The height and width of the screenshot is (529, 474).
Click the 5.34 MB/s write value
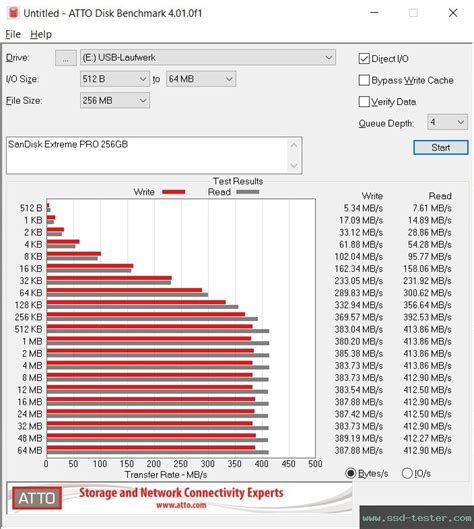(x=363, y=208)
